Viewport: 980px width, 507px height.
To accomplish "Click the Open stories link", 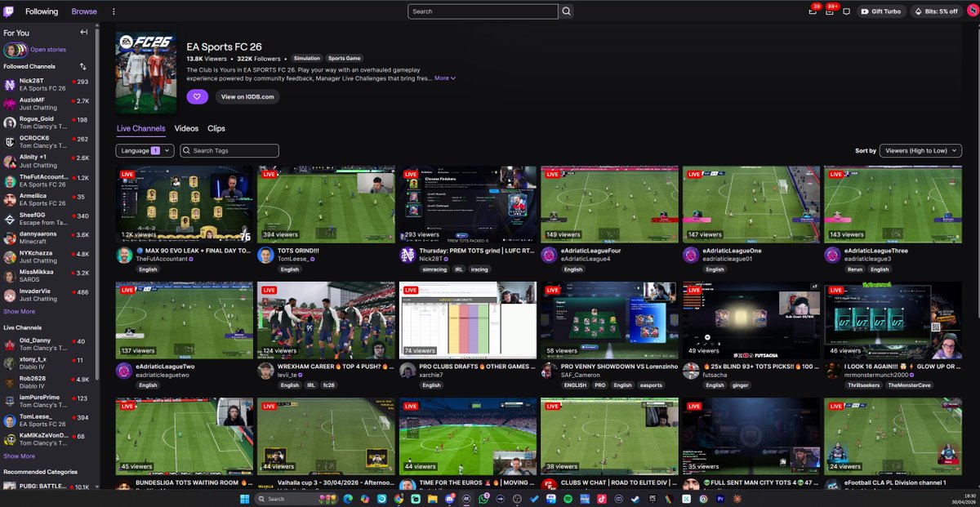I will point(48,50).
